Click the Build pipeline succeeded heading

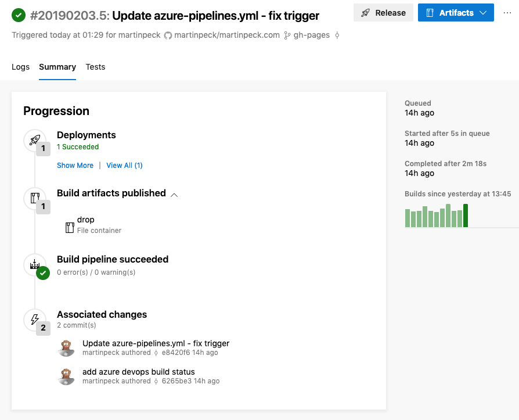pos(113,259)
